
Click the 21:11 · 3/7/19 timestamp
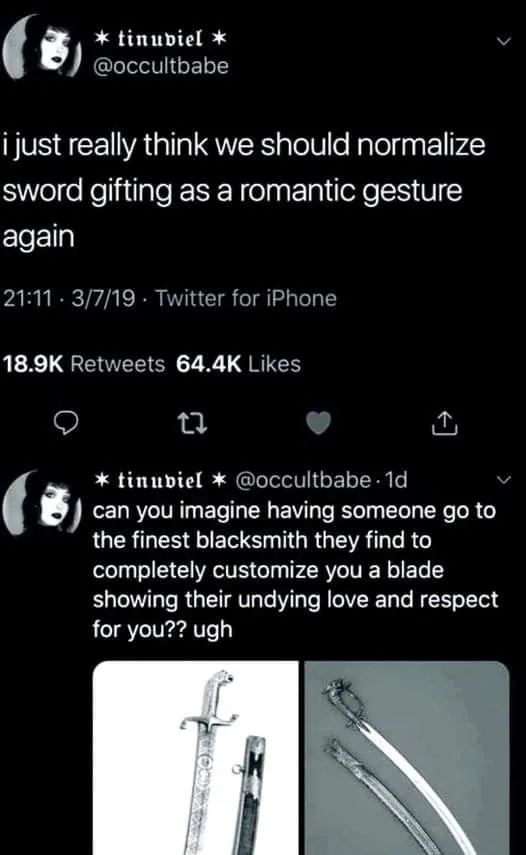click(x=69, y=298)
